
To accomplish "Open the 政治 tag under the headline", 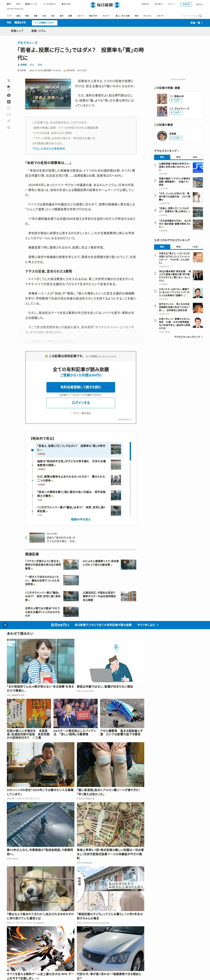I will (x=32, y=65).
